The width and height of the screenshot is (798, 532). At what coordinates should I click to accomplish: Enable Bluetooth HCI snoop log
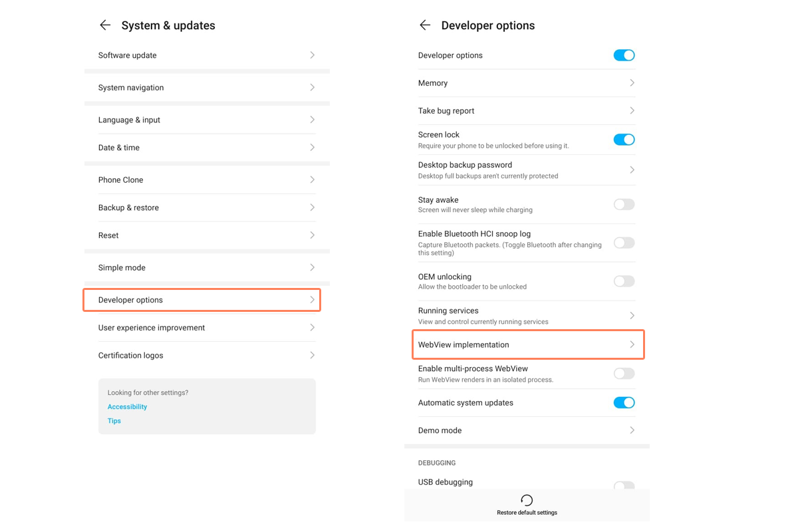click(x=624, y=243)
